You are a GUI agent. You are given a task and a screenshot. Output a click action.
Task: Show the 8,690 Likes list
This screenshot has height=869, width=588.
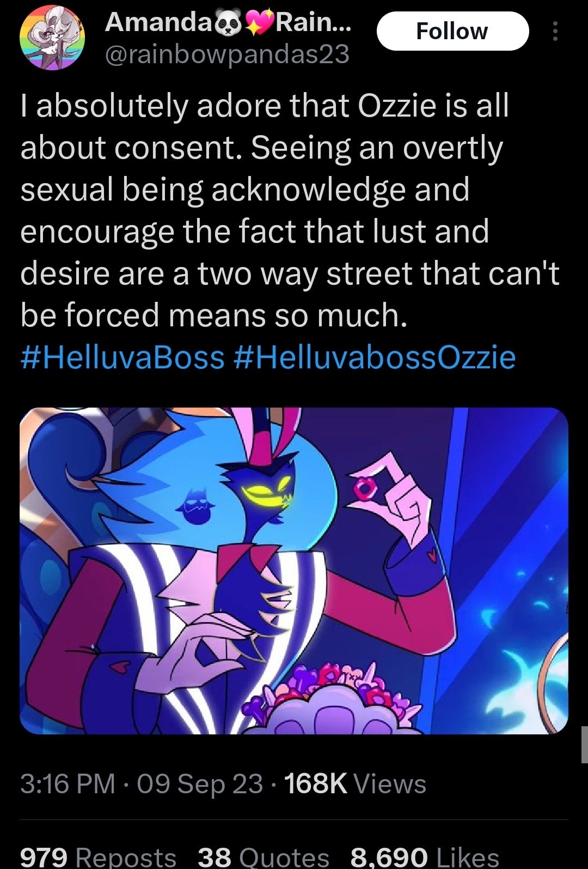425,856
